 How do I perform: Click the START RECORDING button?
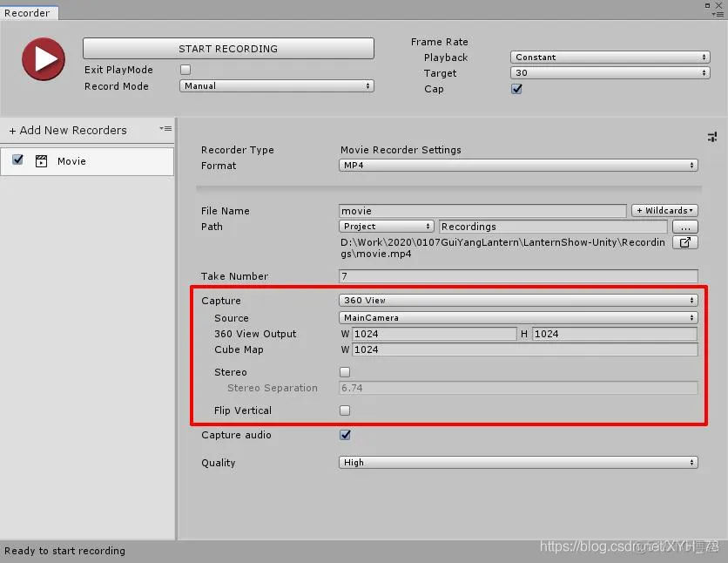(228, 48)
